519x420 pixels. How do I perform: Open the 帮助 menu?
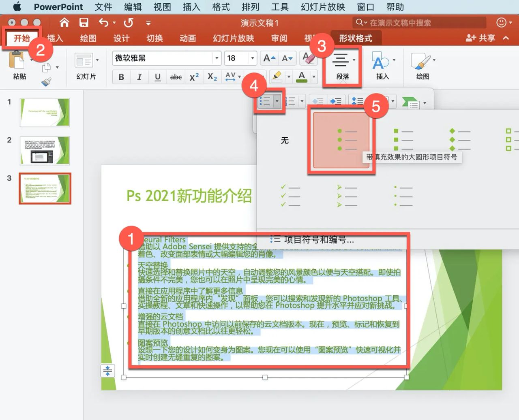coord(395,7)
